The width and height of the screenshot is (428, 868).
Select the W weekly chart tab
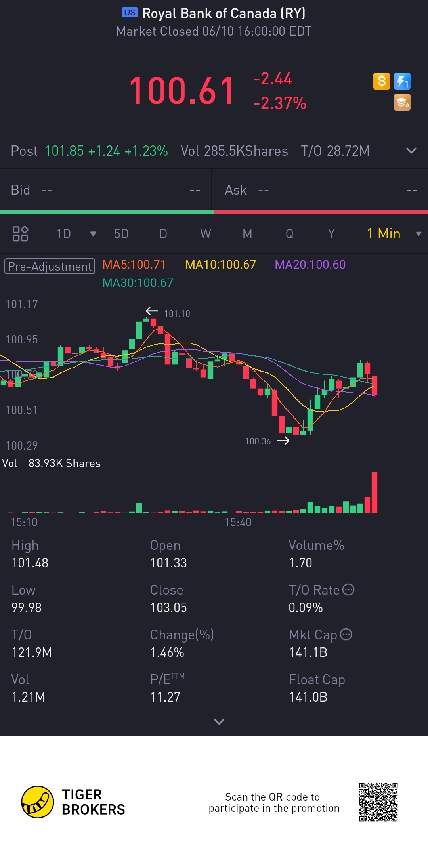206,234
